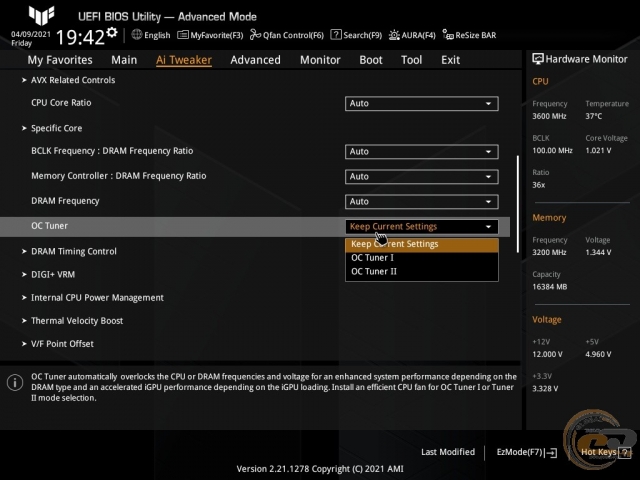Viewport: 640px width, 480px height.
Task: Click Ratio value 36x
Action: (x=538, y=185)
